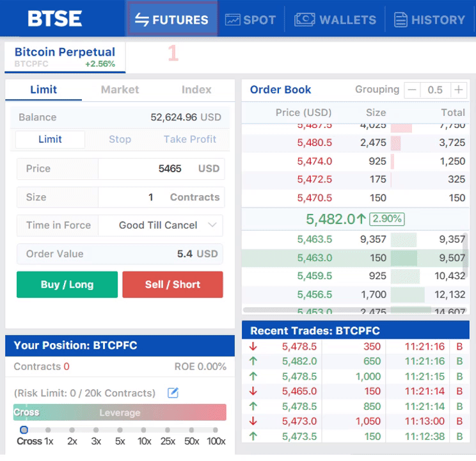Select the Stop order sub-tab
The width and height of the screenshot is (476, 461).
[x=120, y=139]
